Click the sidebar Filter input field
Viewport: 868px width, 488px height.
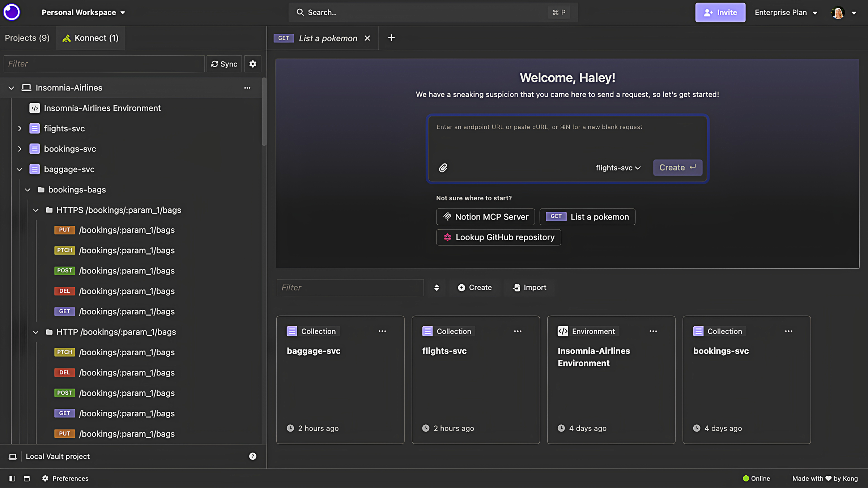click(x=104, y=64)
